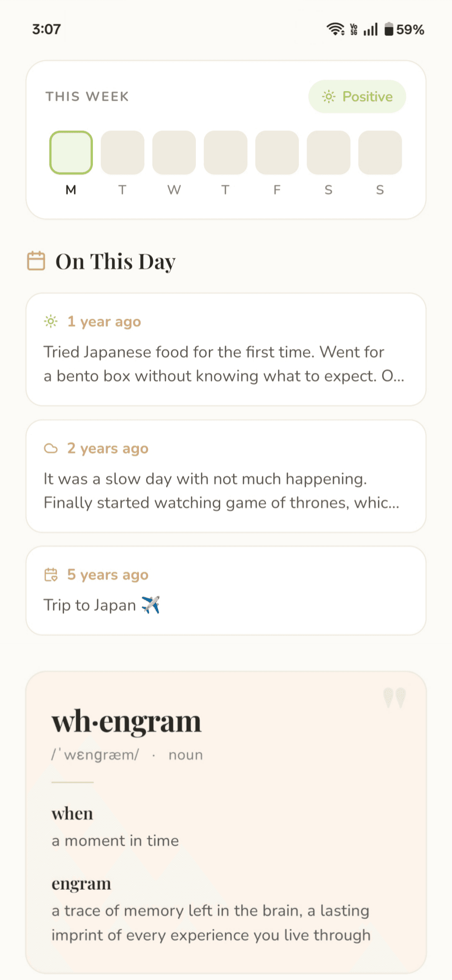Tap the quotation mark icon on whengram card
This screenshot has width=452, height=980.
pos(395,697)
